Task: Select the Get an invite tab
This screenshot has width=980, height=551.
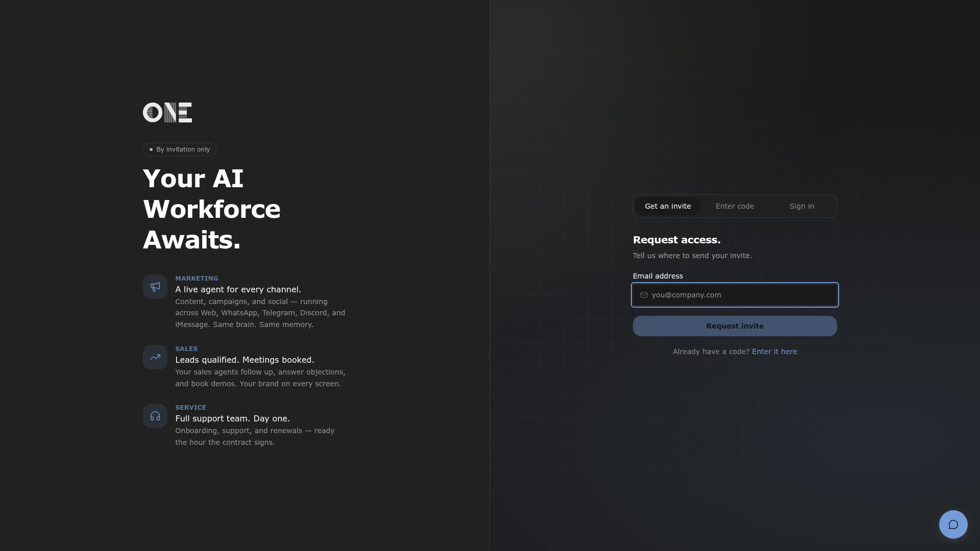Action: click(668, 206)
